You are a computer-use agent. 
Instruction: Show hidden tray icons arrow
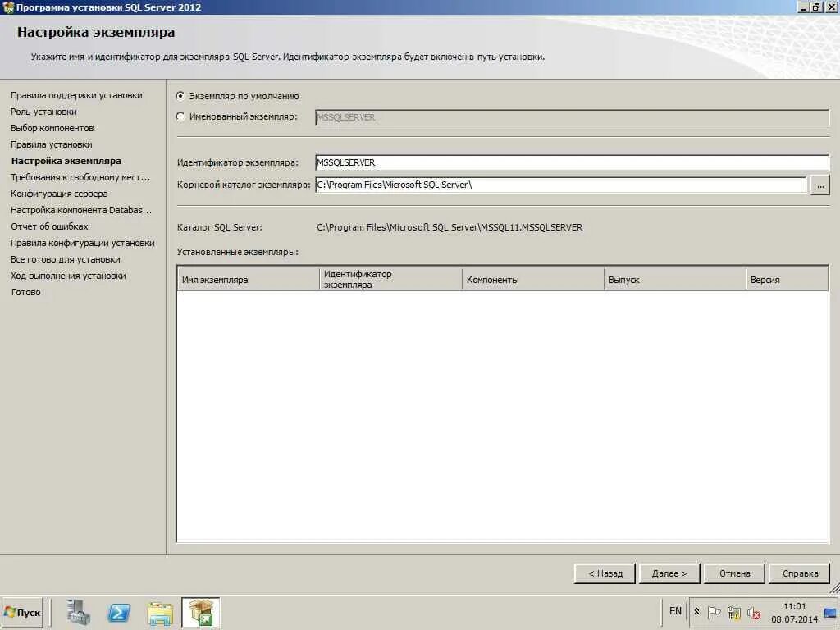[x=696, y=611]
